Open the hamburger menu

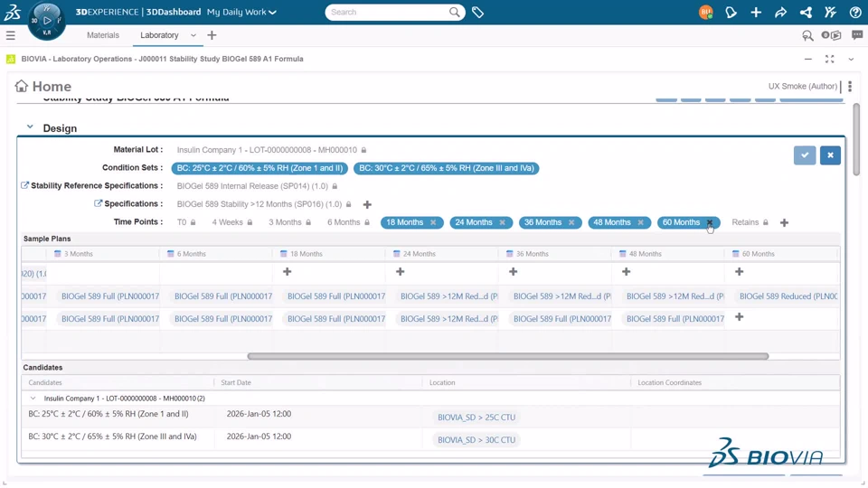click(x=11, y=35)
